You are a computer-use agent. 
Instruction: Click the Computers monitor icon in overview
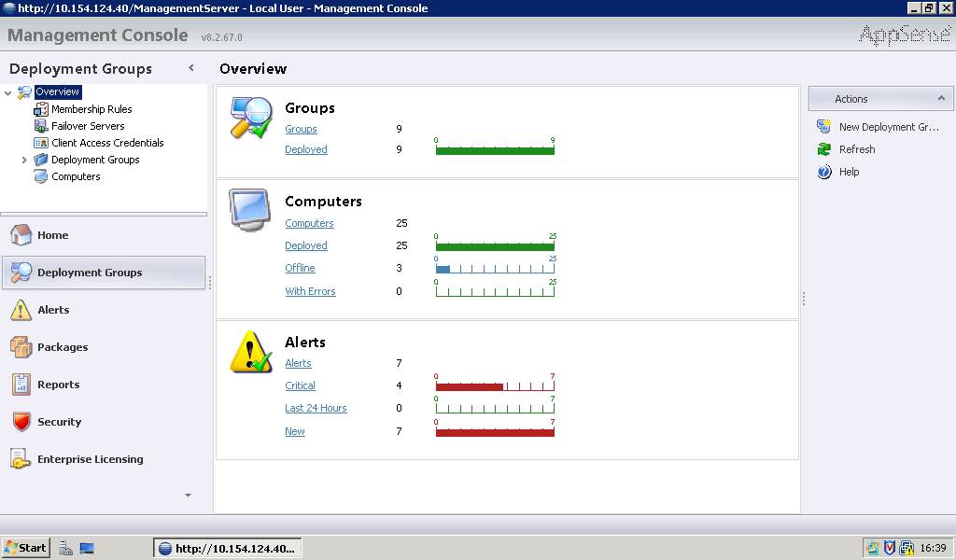[x=251, y=211]
